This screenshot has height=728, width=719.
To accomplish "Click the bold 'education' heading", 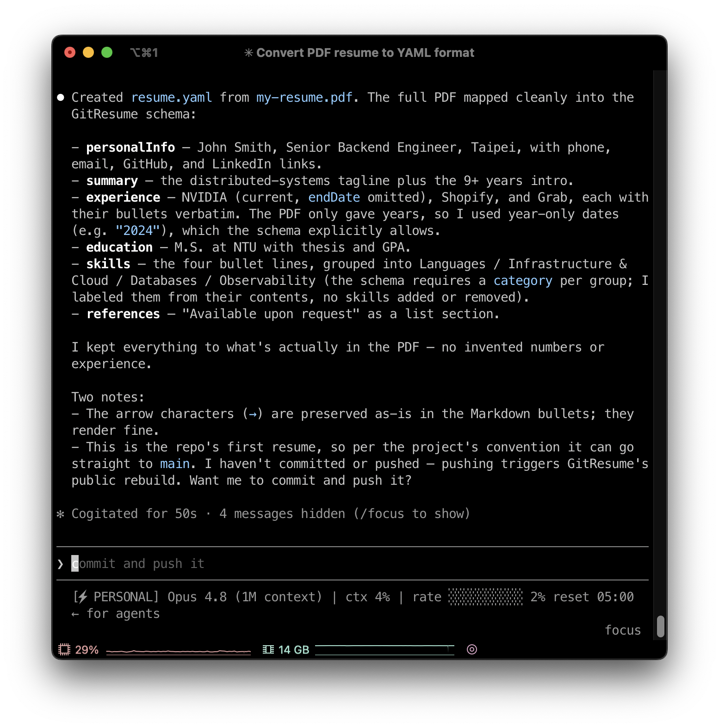I will click(x=119, y=247).
